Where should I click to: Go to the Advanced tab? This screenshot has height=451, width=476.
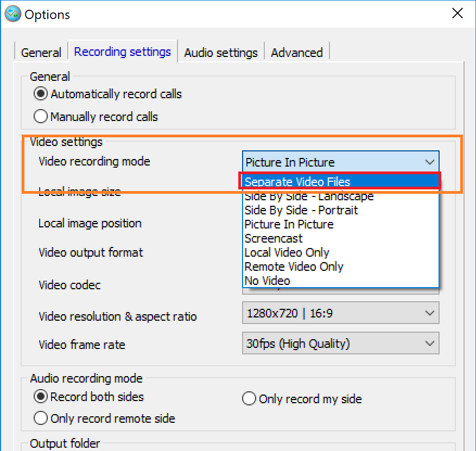point(296,53)
